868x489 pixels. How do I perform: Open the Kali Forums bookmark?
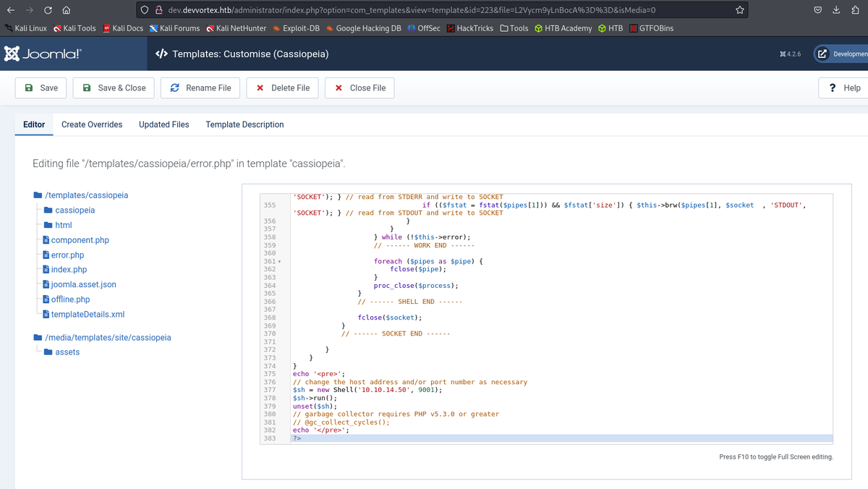[x=174, y=28]
